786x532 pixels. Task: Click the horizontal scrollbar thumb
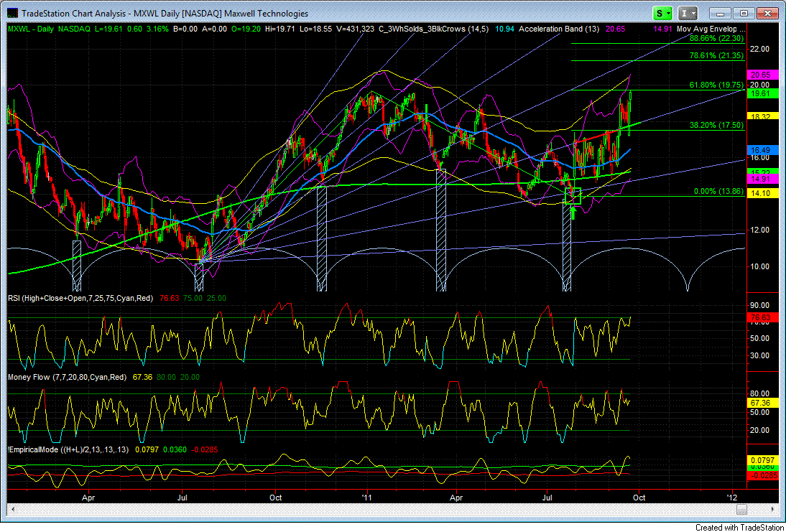(742, 510)
